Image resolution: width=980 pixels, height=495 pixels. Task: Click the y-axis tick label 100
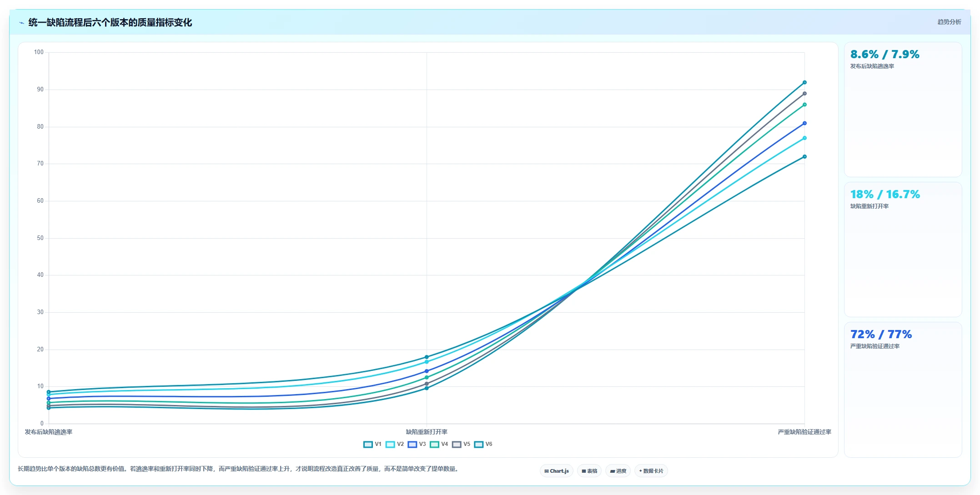(39, 52)
